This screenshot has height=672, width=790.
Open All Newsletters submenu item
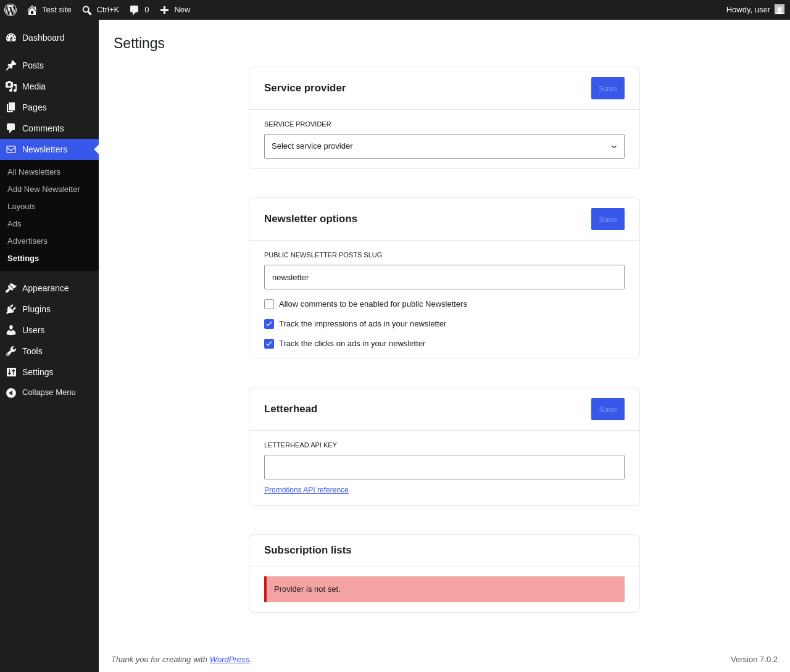[34, 172]
